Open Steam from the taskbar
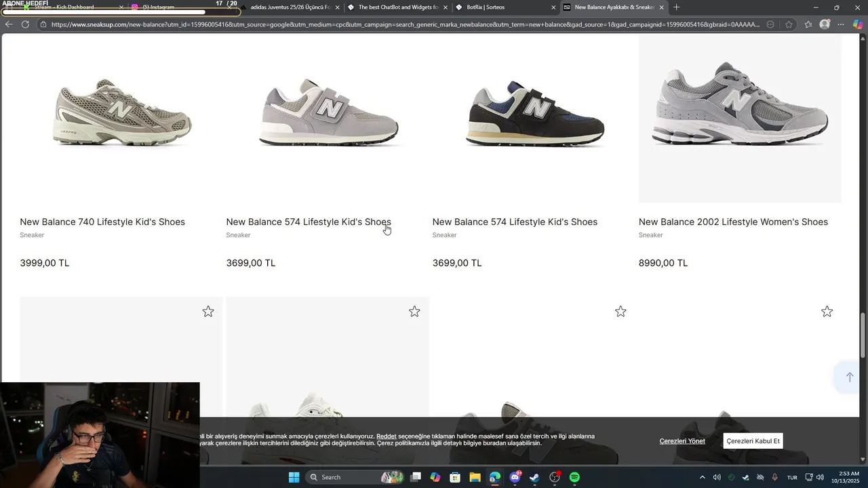This screenshot has height=488, width=868. coord(534,477)
